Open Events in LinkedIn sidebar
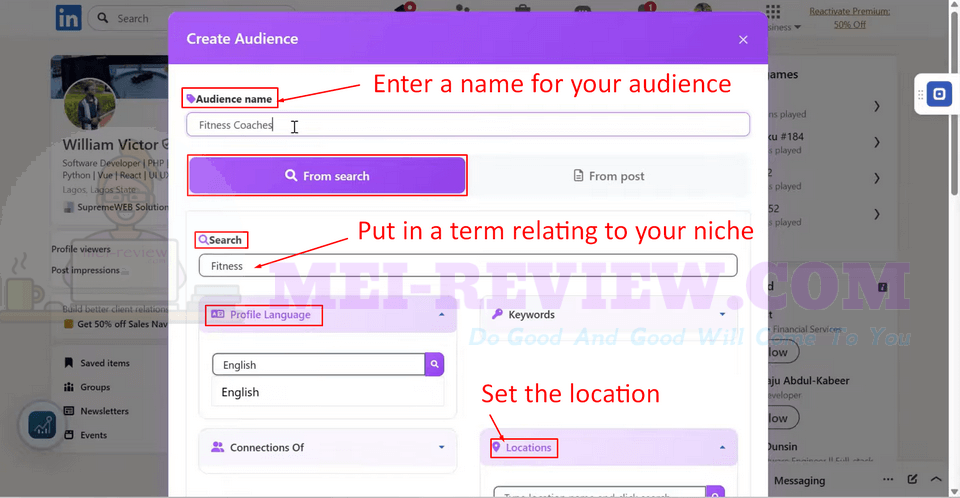This screenshot has height=498, width=960. [93, 435]
